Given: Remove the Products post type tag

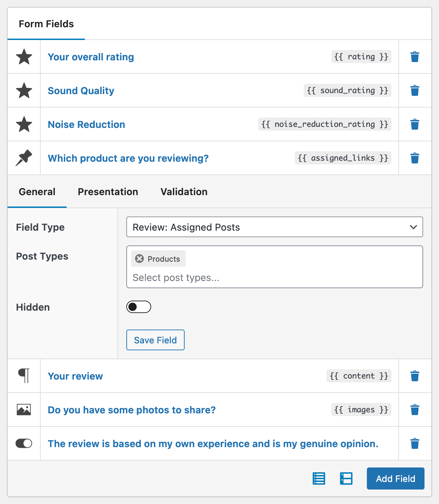Looking at the screenshot, I should click(x=139, y=259).
